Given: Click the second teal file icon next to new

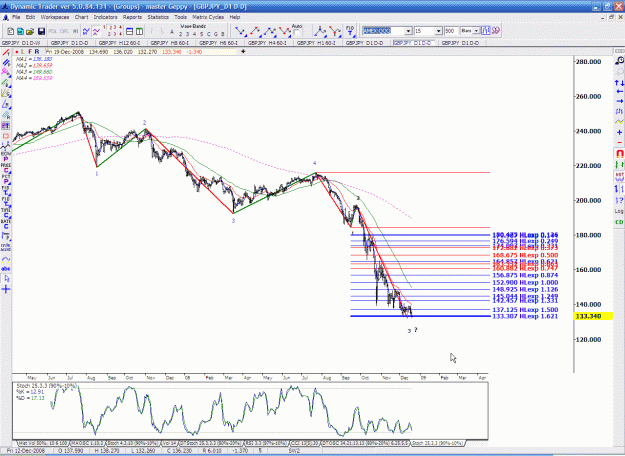Looking at the screenshot, I should pos(20,31).
